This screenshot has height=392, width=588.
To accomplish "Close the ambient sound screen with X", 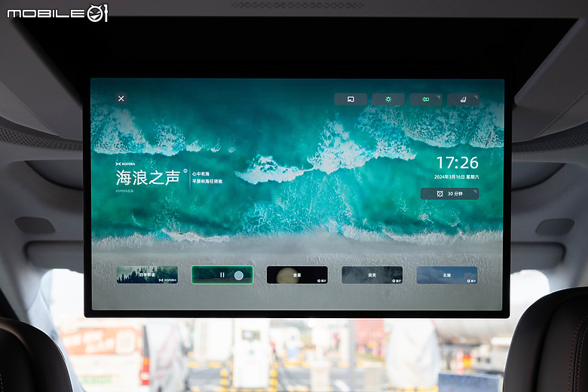I will click(121, 98).
